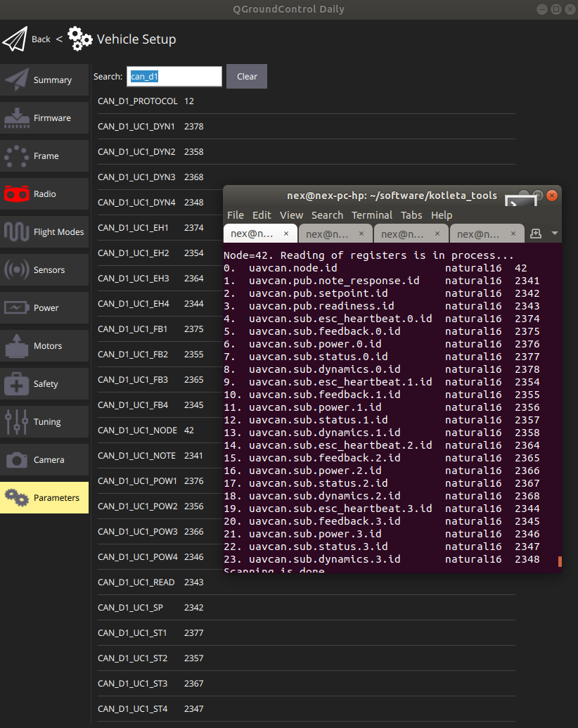Click the Back label in header
This screenshot has width=578, height=728.
coord(41,39)
